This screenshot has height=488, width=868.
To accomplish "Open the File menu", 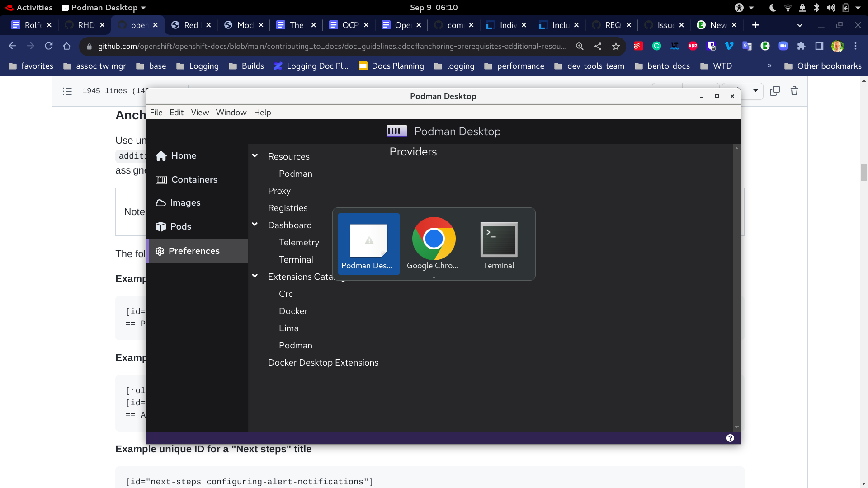I will click(x=156, y=113).
